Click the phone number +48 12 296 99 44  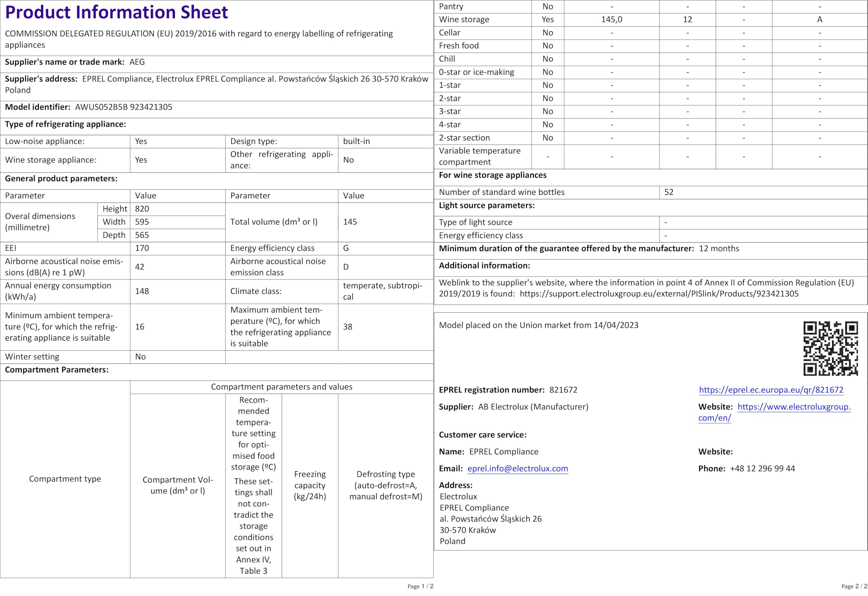pos(762,468)
